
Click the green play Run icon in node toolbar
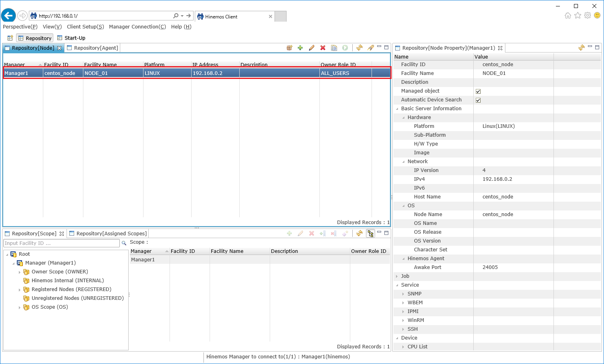point(345,48)
